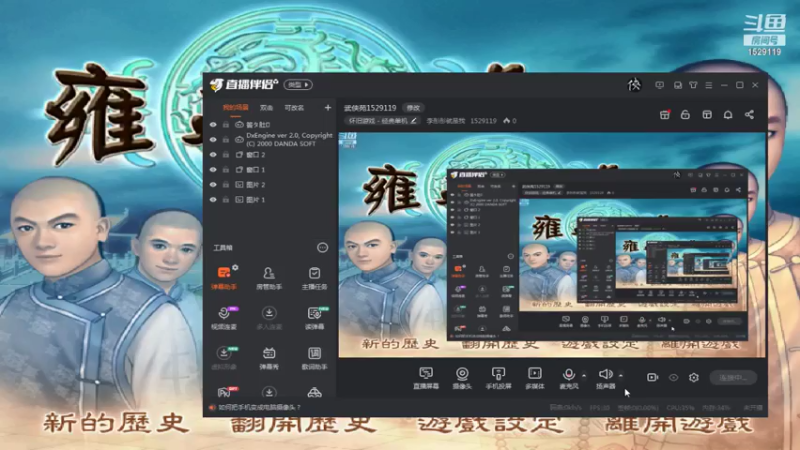Screen dimensions: 800x450
Task: Toggle visibility of source 窗口 2
Action: pyautogui.click(x=213, y=155)
